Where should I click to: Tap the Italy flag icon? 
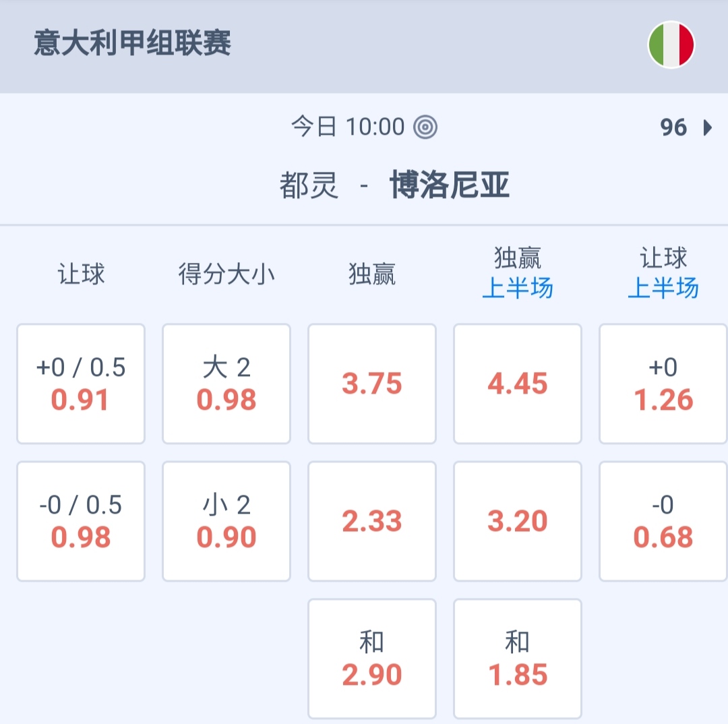click(x=671, y=44)
